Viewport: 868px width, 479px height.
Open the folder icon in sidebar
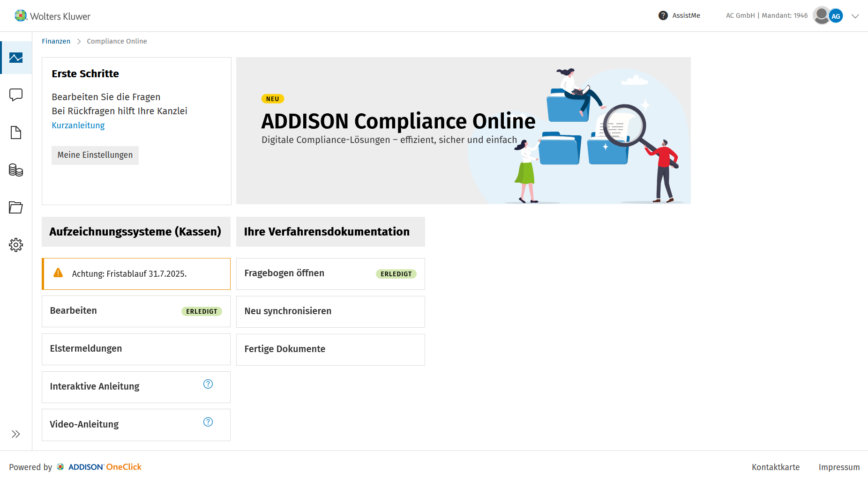(x=16, y=207)
